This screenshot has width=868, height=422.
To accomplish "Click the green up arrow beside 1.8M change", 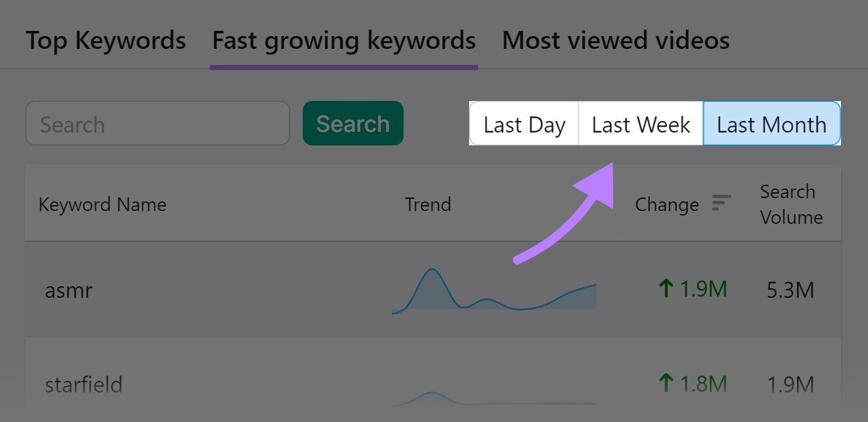I will pyautogui.click(x=666, y=383).
